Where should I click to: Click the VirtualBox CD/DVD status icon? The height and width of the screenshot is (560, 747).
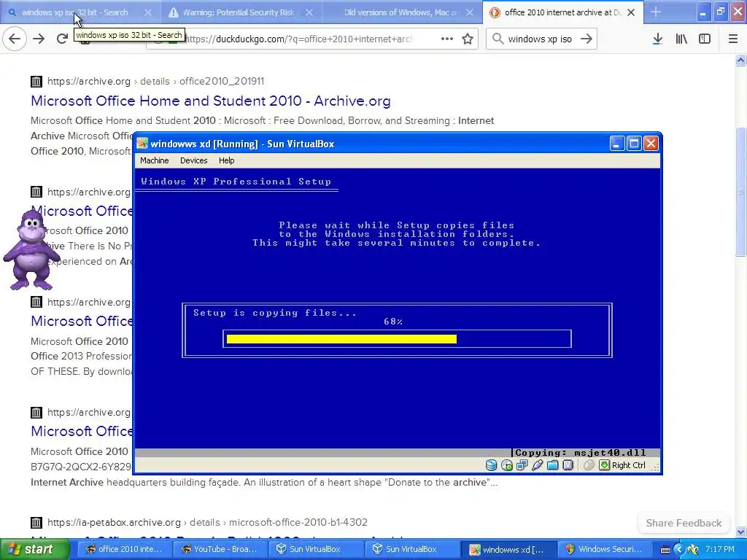tap(507, 465)
